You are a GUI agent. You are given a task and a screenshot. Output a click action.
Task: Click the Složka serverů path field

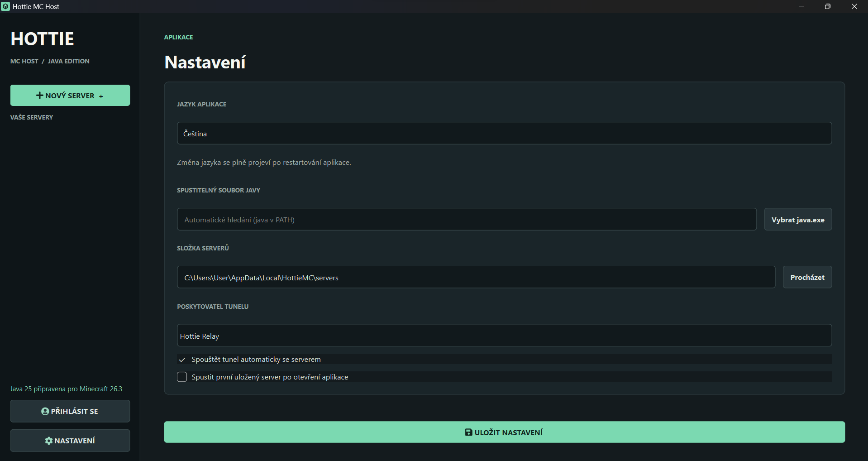476,277
